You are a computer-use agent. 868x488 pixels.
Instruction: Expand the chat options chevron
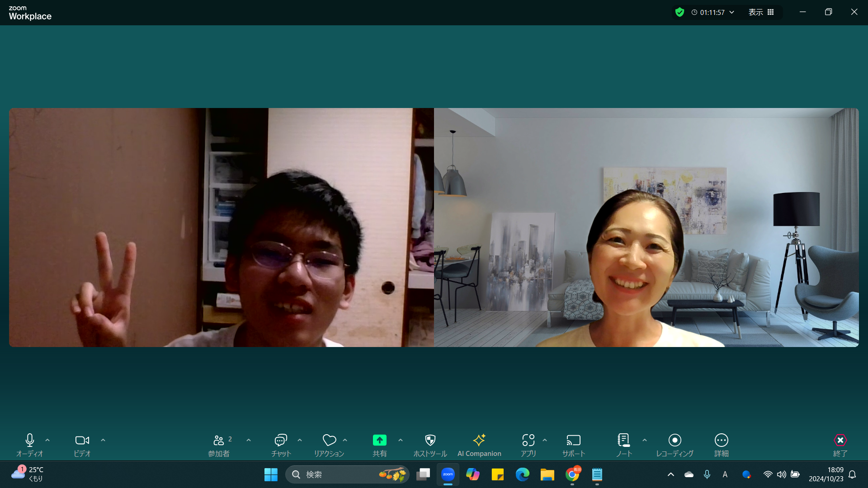pos(300,440)
